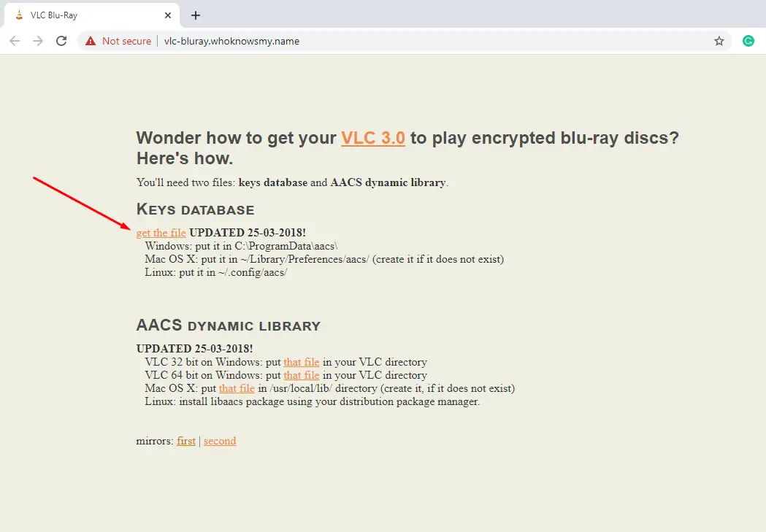Click the 'get the file' keys database link

161,233
